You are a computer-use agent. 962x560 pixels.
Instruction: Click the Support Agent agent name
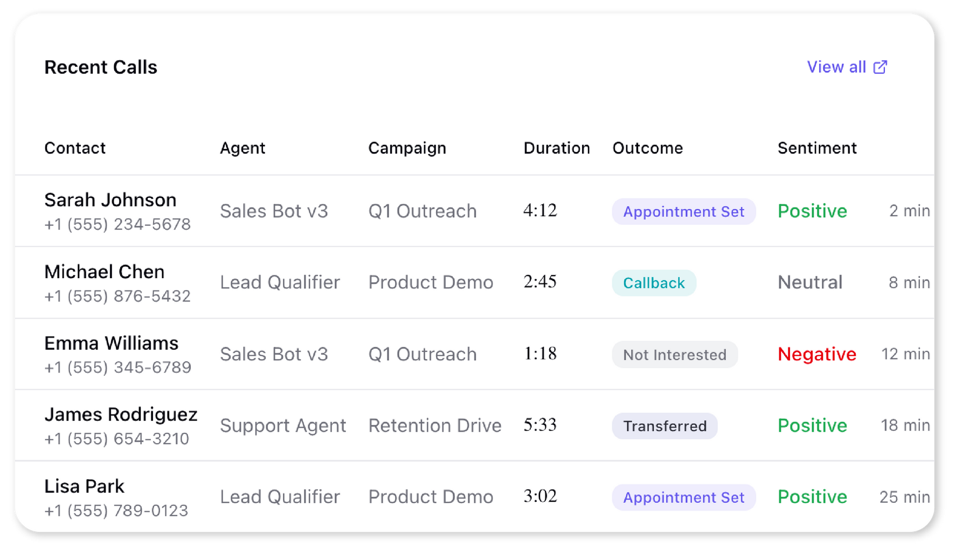click(283, 426)
